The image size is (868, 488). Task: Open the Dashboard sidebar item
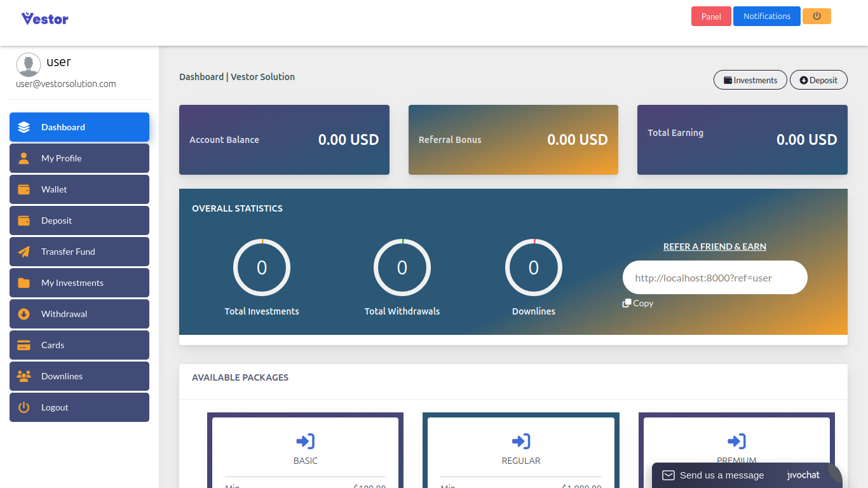[x=79, y=127]
